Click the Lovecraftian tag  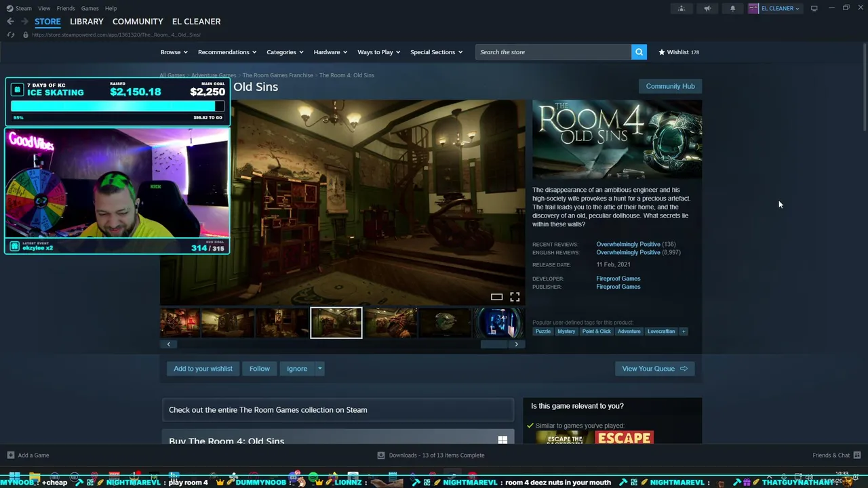(661, 331)
